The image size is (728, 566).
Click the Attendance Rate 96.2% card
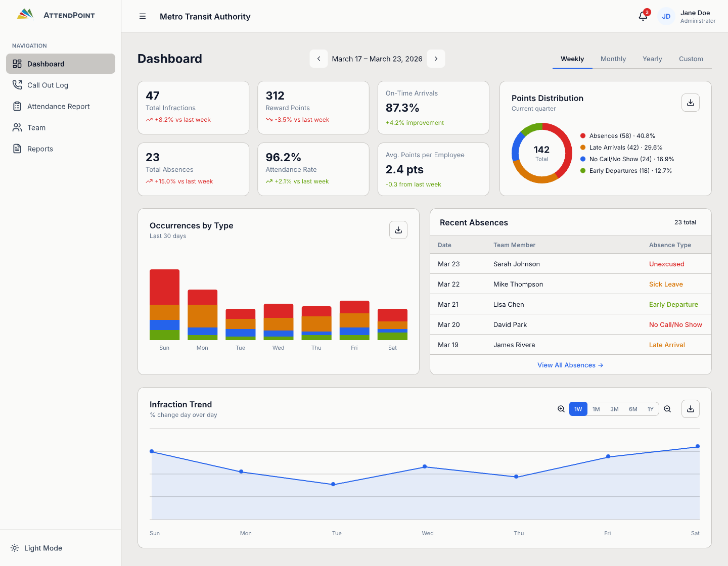[x=313, y=169]
